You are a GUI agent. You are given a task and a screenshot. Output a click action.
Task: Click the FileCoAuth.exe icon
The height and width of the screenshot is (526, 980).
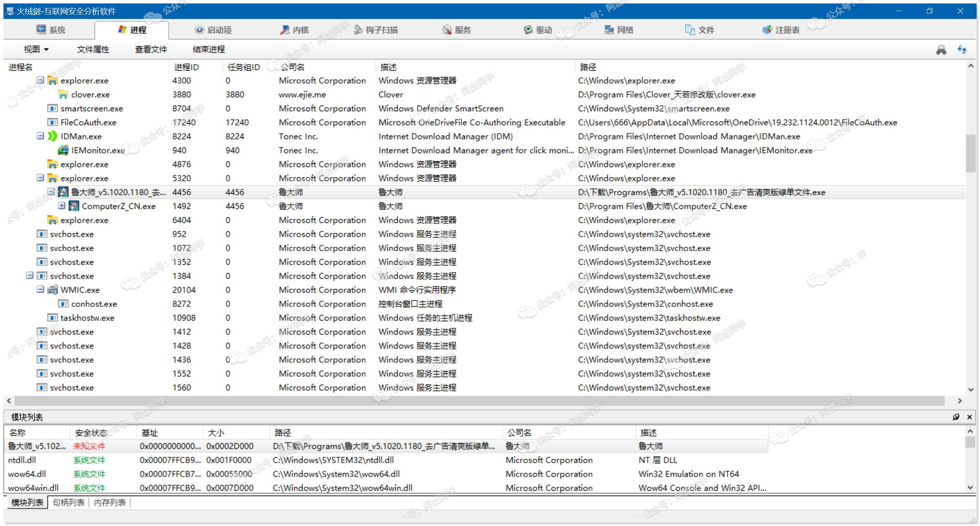pos(52,122)
